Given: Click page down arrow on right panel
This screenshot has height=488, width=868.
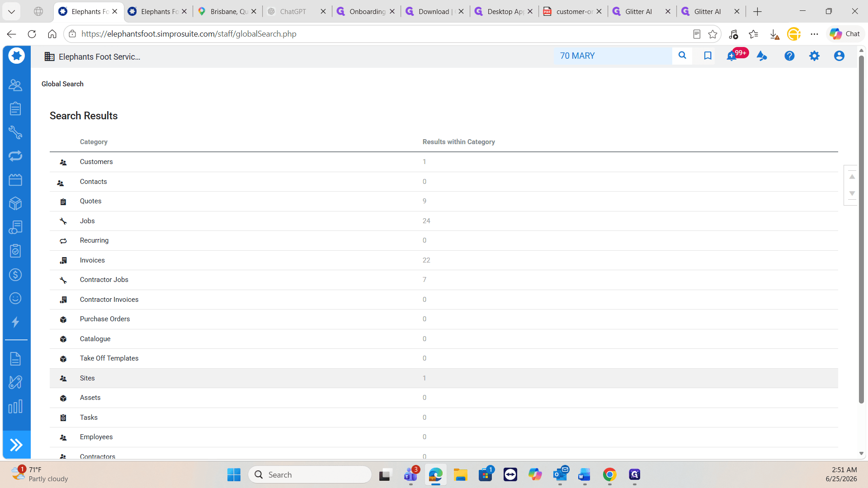Looking at the screenshot, I should pos(852,193).
